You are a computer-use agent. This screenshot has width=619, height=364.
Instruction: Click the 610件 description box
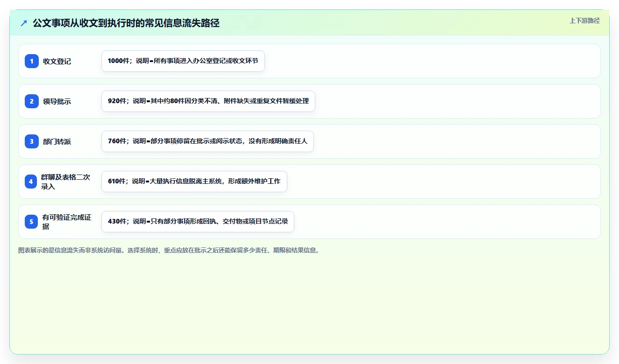point(194,182)
